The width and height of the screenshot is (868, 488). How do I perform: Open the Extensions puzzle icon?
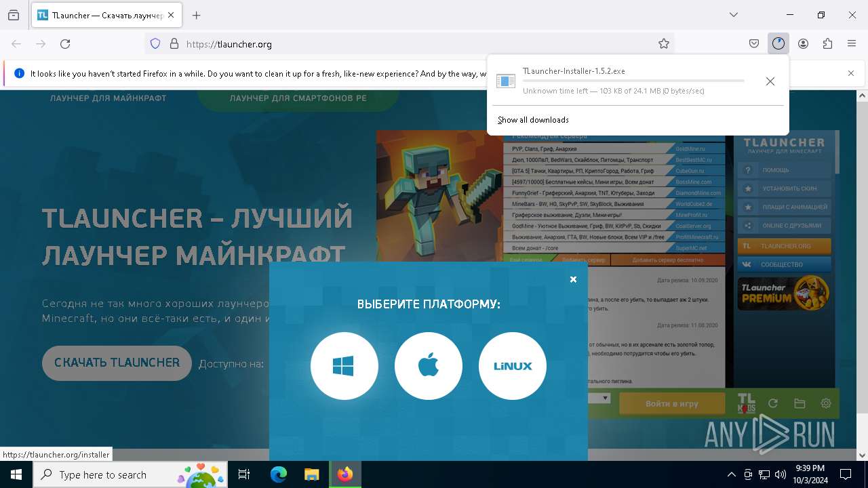(827, 43)
